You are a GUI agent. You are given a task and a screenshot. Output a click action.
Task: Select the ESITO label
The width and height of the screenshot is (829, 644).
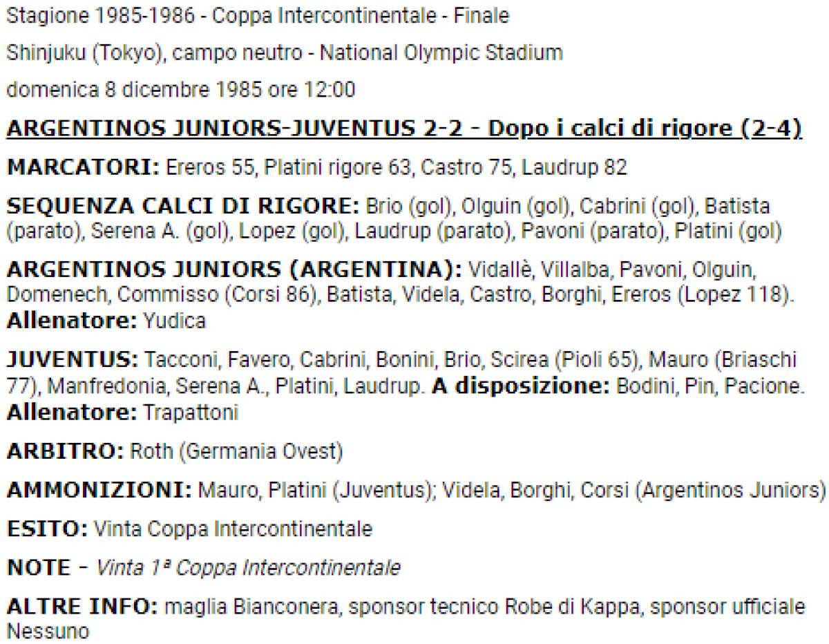pyautogui.click(x=47, y=530)
